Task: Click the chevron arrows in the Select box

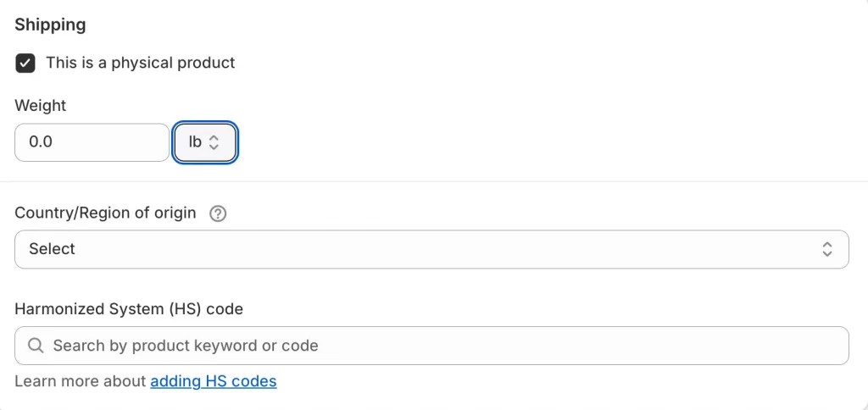Action: point(827,249)
